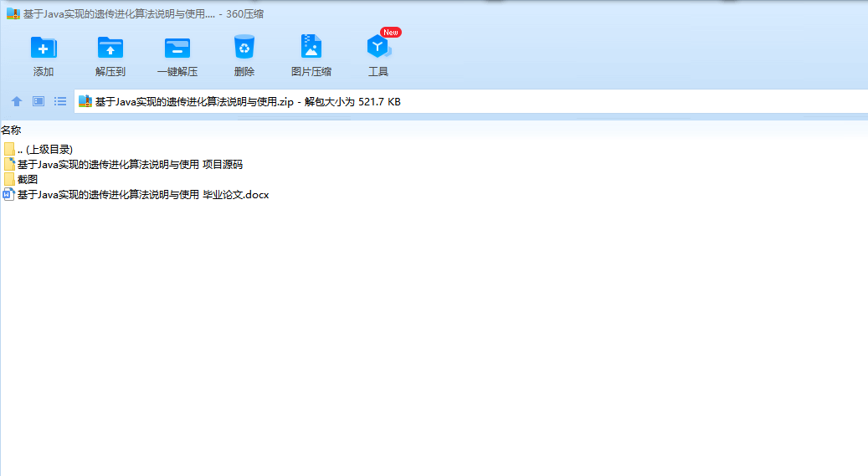868x476 pixels.
Task: Sort by the 名称 column header
Action: [x=11, y=130]
